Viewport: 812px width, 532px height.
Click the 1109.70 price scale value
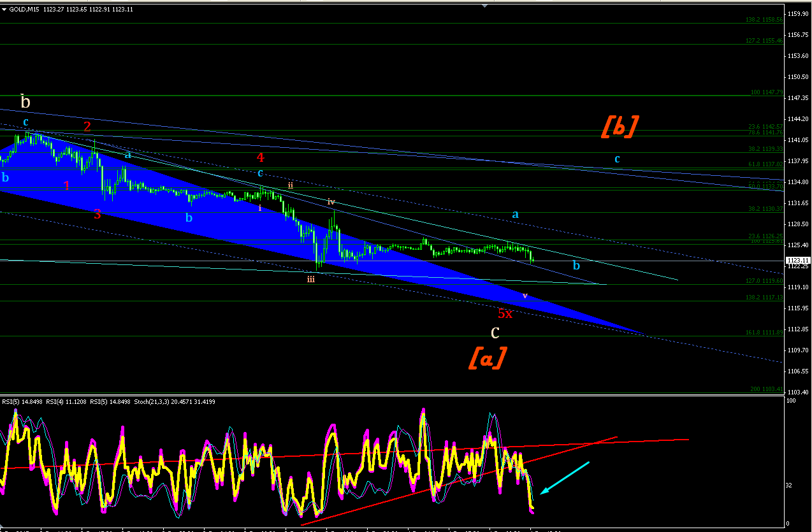click(x=797, y=350)
